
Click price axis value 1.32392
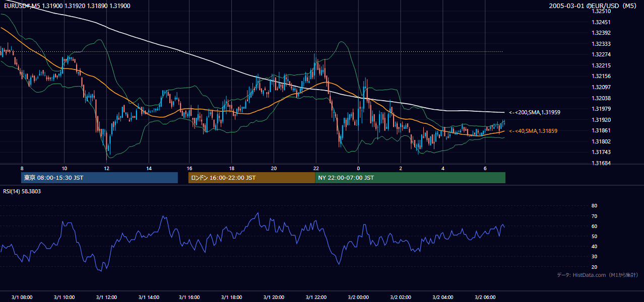(601, 33)
